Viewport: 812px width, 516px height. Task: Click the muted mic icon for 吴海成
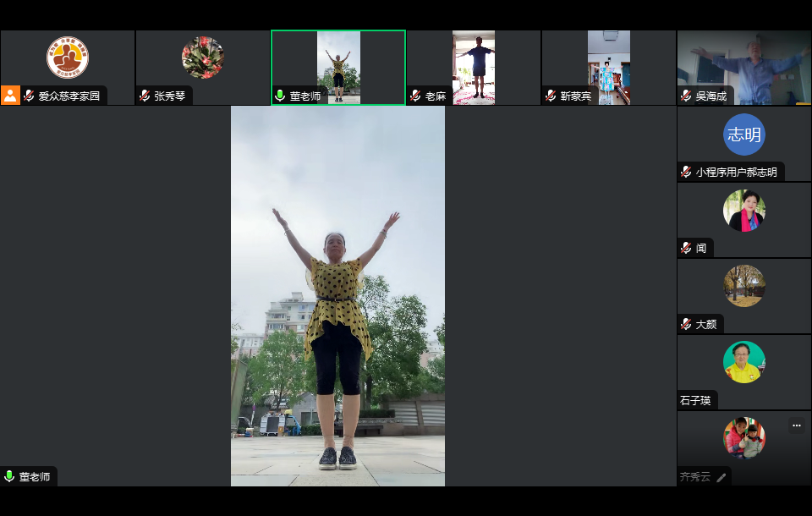[x=686, y=96]
